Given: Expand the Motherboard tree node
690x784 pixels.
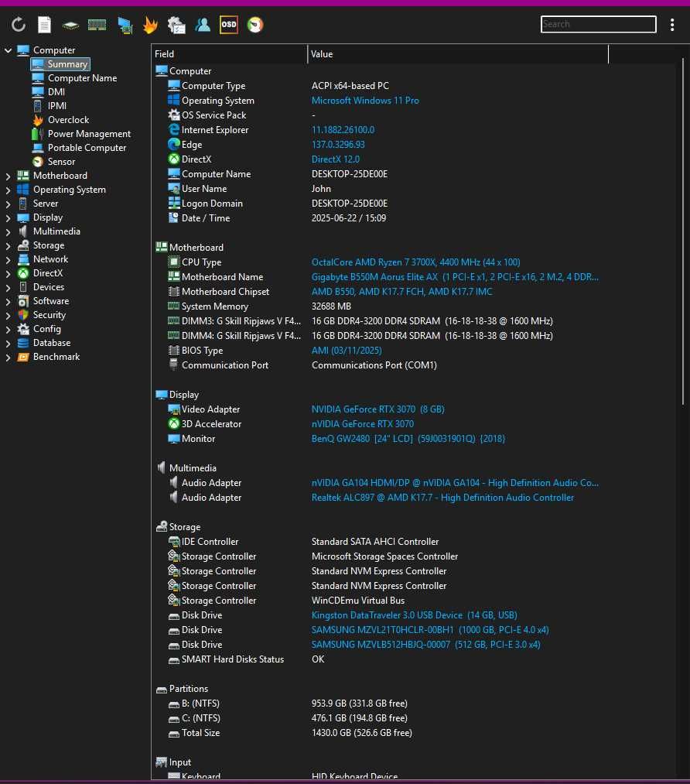Looking at the screenshot, I should (8, 176).
